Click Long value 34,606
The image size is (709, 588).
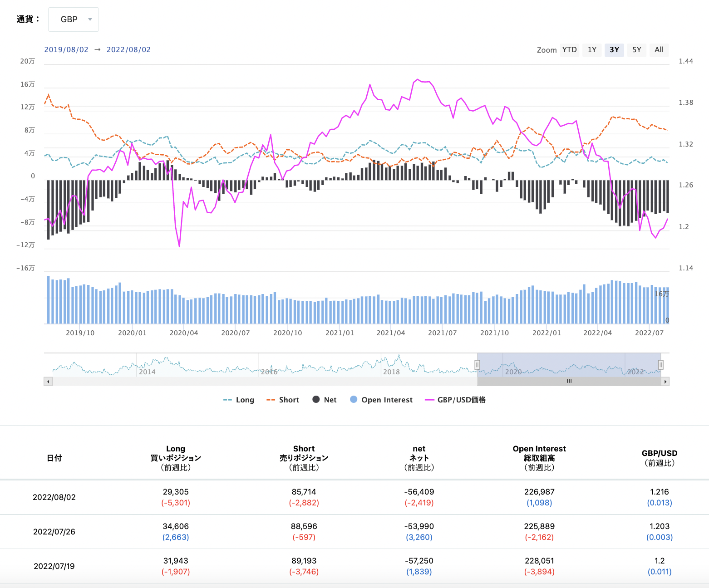[176, 526]
